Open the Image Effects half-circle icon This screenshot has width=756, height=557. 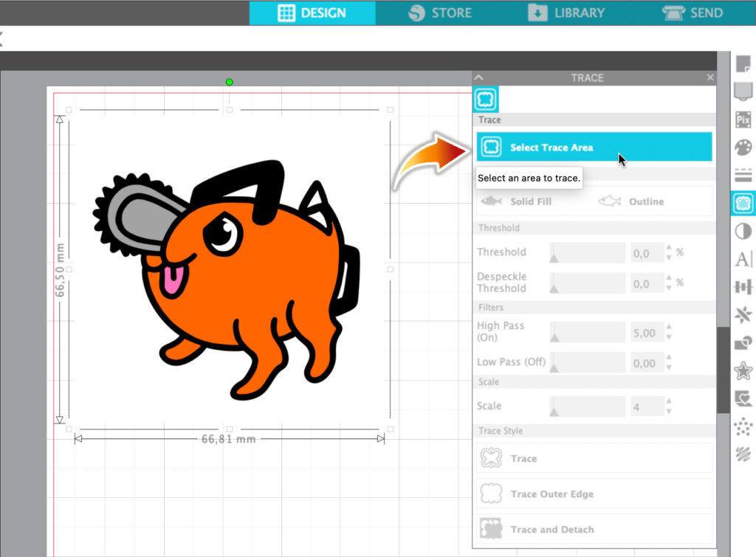pyautogui.click(x=743, y=232)
